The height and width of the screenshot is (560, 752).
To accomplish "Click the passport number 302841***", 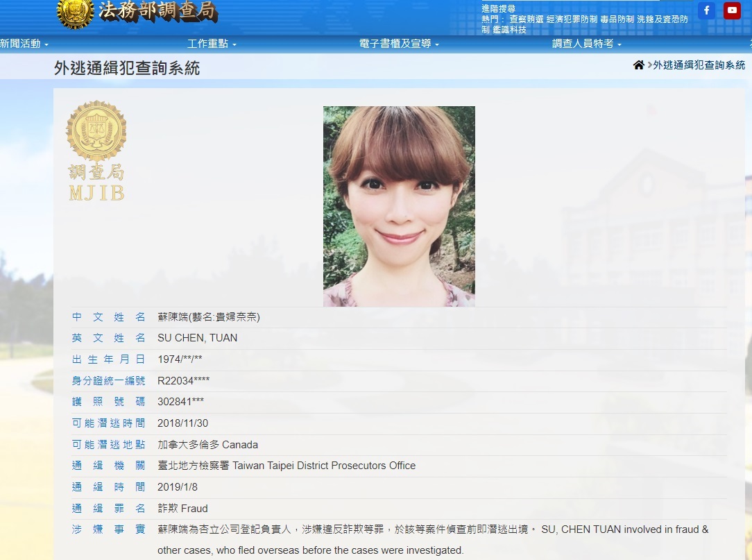I will tap(181, 402).
